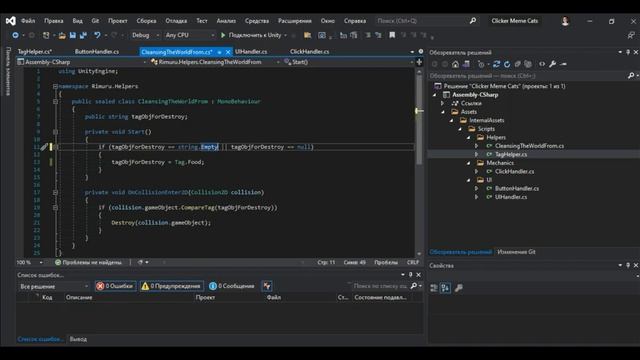Click the Пробелы indentation indicator
This screenshot has height=360, width=640.
click(x=386, y=262)
